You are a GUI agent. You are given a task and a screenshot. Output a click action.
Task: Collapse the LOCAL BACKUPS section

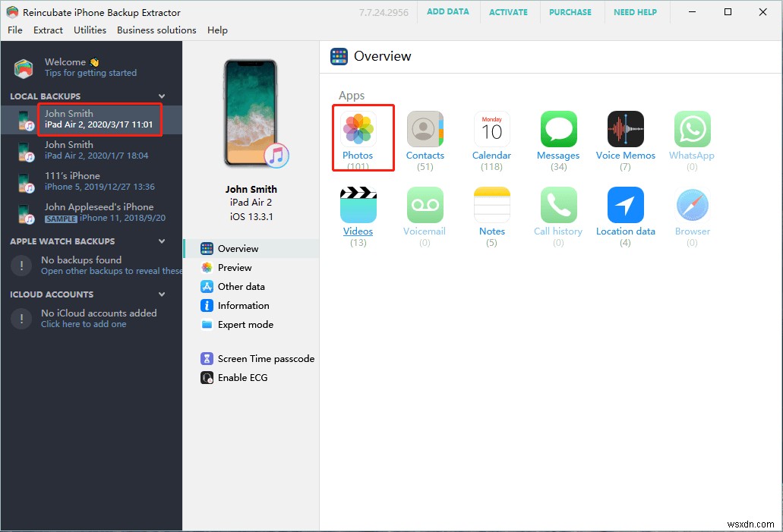161,96
